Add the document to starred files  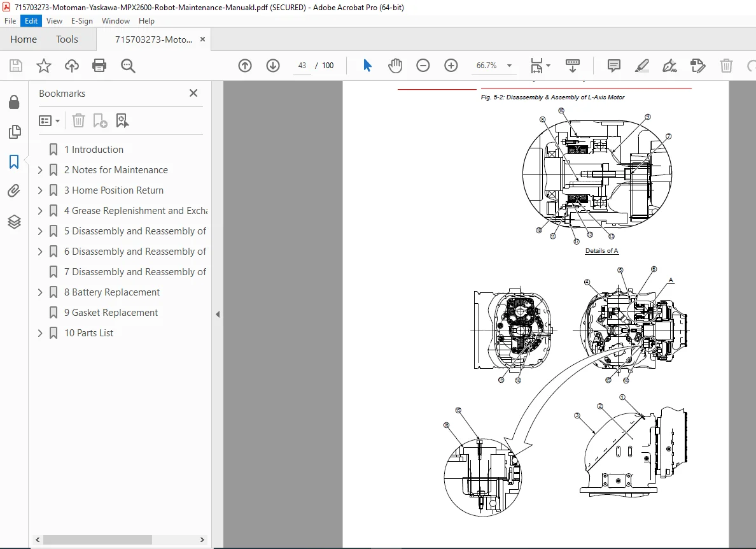(x=44, y=66)
